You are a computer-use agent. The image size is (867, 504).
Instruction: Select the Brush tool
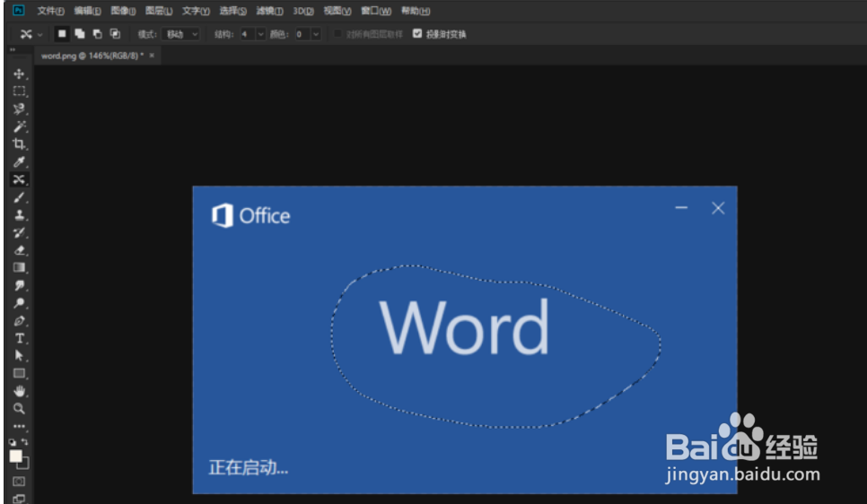20,197
